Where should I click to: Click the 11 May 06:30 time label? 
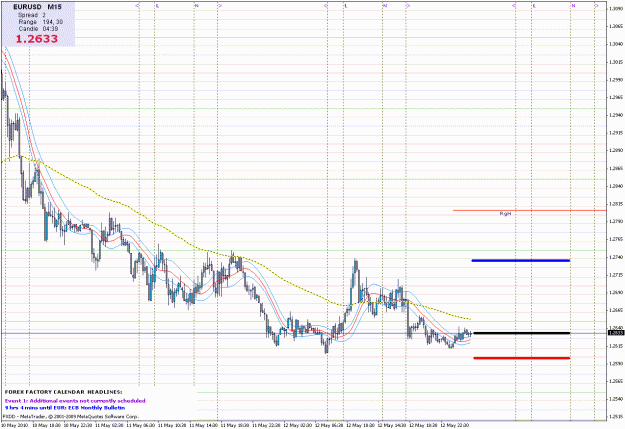[x=140, y=425]
